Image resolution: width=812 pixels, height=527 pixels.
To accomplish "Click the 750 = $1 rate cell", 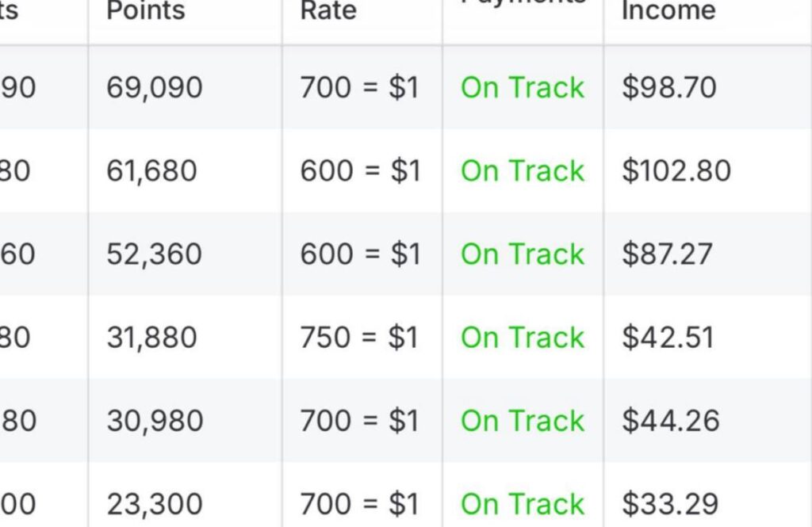I will point(359,338).
